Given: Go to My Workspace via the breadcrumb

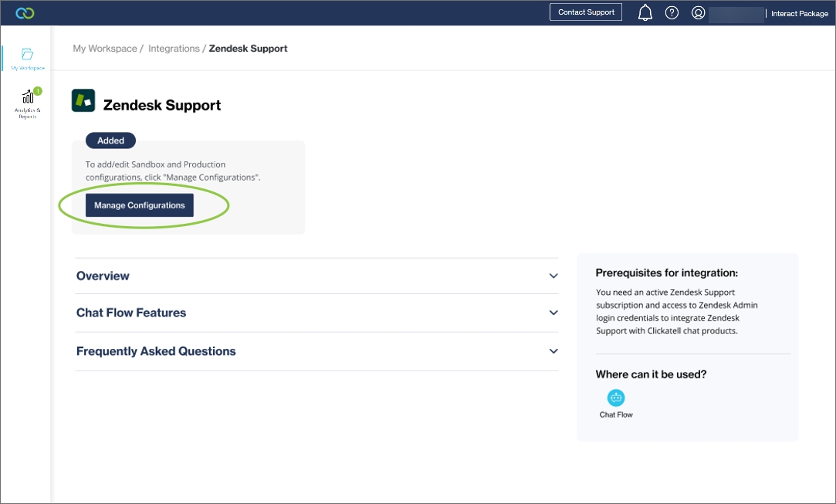Looking at the screenshot, I should (105, 49).
